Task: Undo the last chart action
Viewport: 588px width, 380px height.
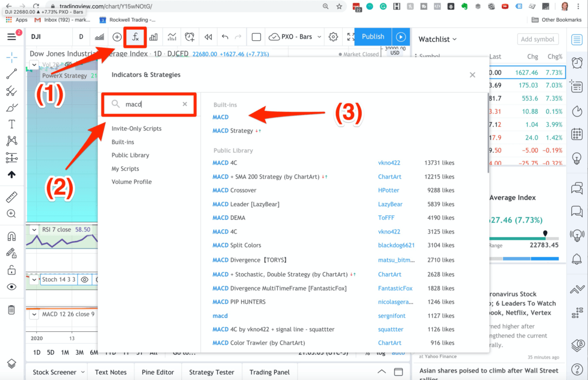Action: 225,37
